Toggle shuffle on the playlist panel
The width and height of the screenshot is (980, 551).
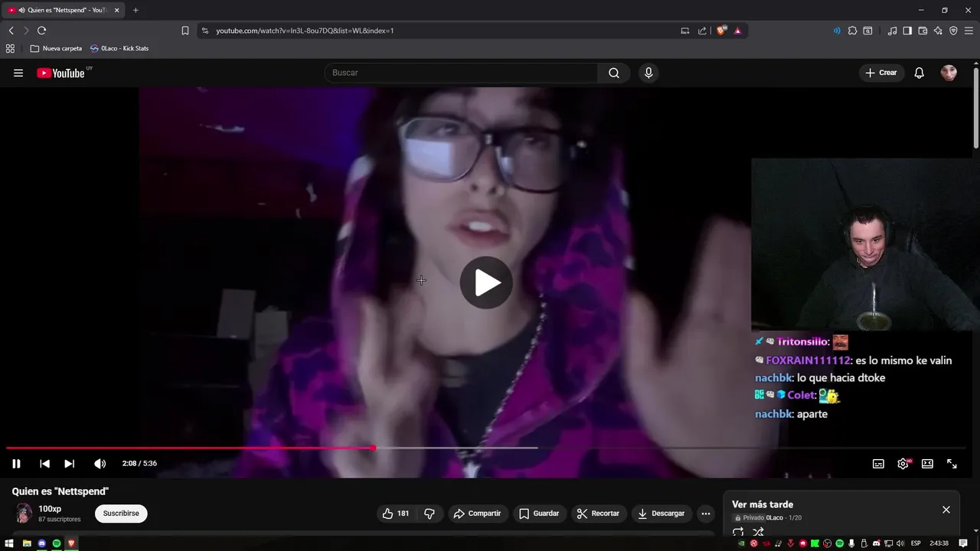(758, 533)
